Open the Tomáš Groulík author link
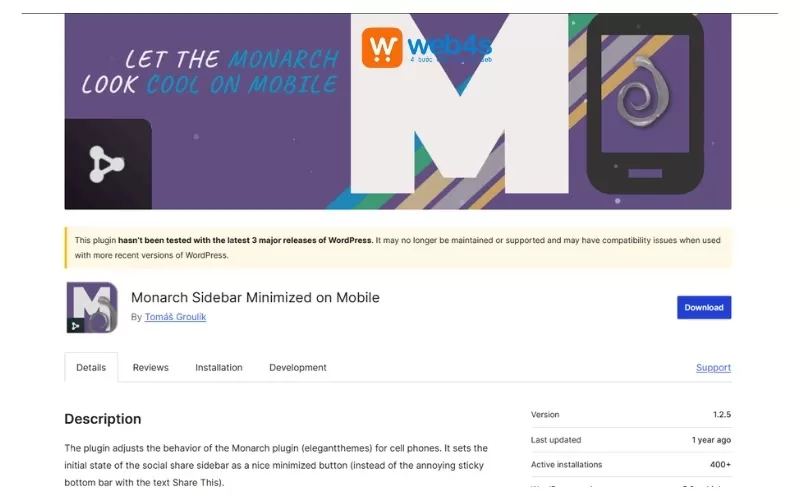800x500 pixels. click(175, 317)
